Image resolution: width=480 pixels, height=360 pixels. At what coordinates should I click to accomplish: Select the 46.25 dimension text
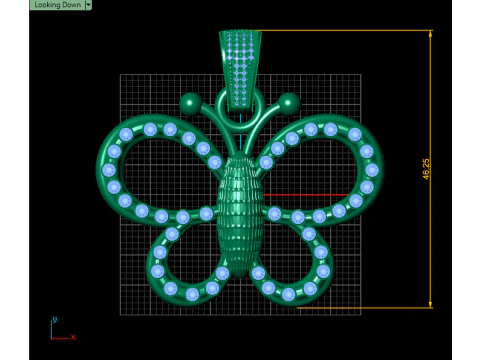click(426, 169)
